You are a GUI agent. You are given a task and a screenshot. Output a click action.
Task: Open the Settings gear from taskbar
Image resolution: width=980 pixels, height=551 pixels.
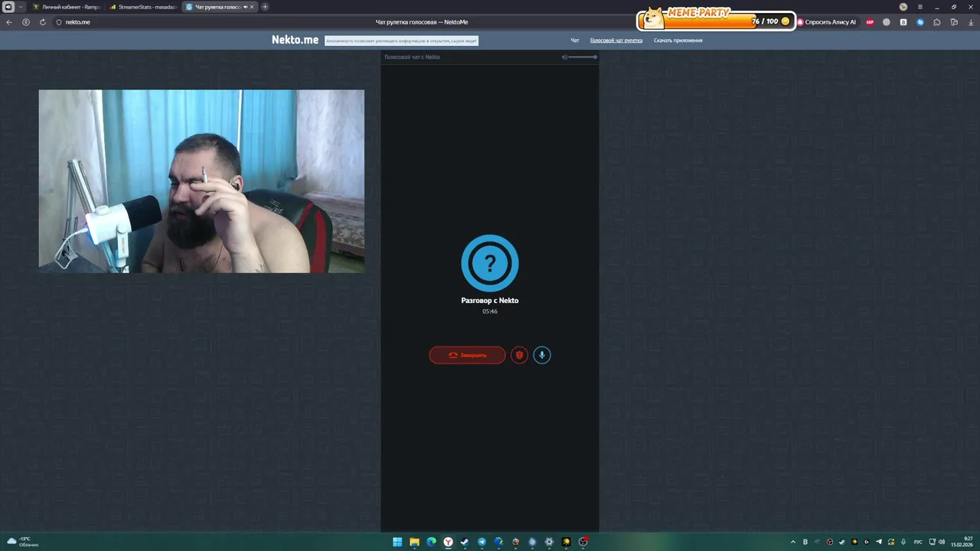[549, 542]
